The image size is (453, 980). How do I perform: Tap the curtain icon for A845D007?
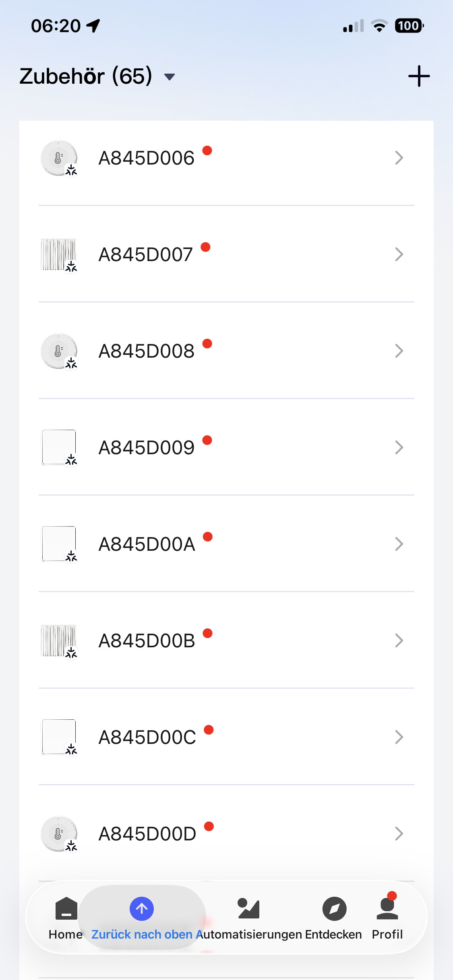(x=59, y=255)
